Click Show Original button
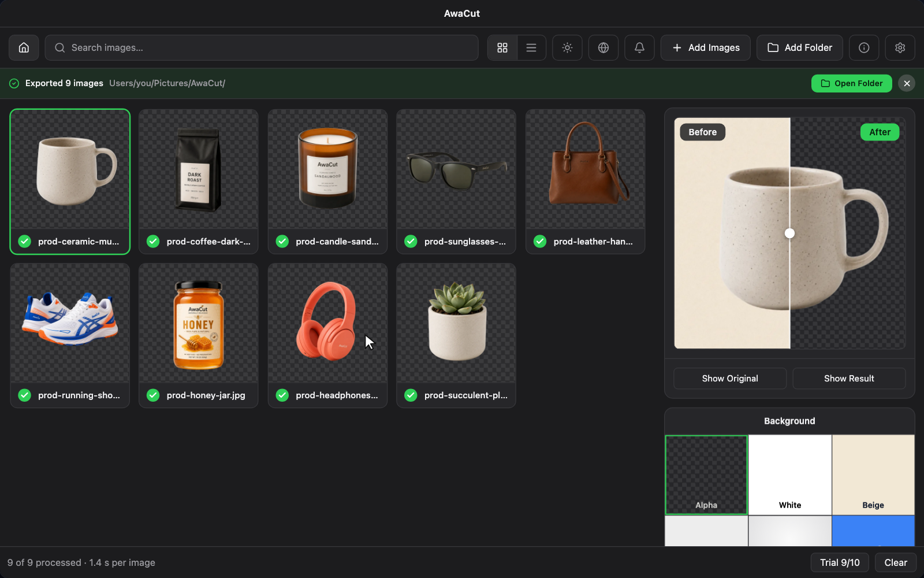924x578 pixels. click(730, 378)
